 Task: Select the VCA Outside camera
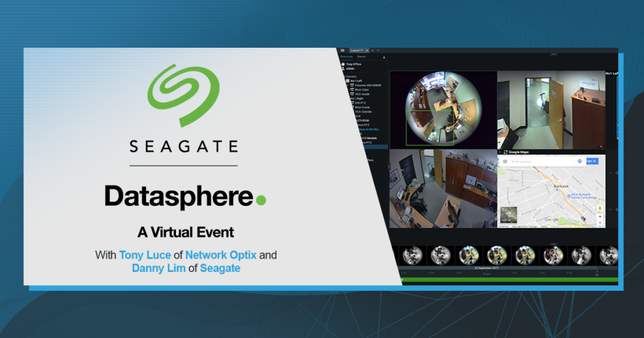tap(364, 112)
